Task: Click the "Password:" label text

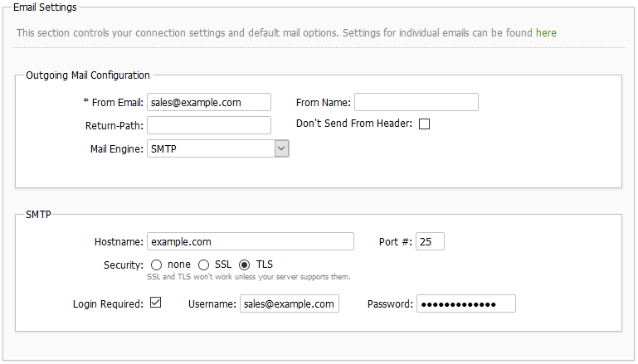Action: click(x=390, y=304)
